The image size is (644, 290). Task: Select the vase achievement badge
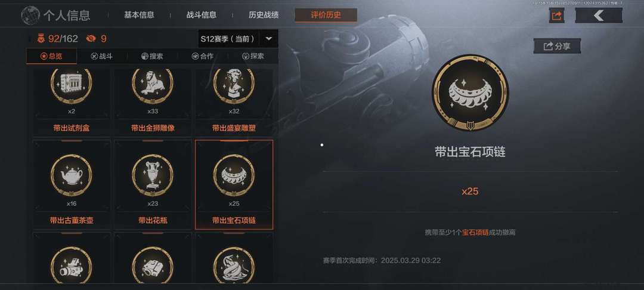pos(153,184)
